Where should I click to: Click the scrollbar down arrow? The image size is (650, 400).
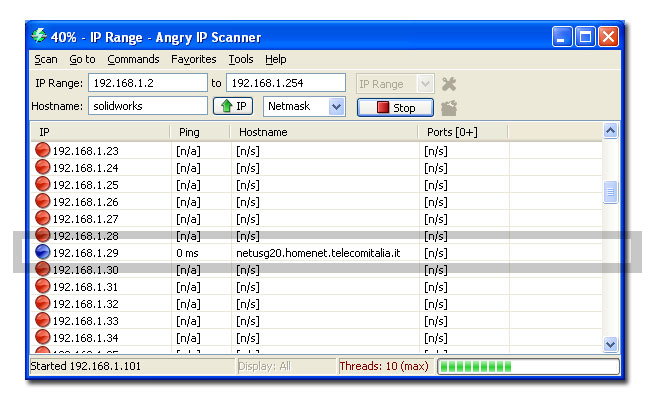(x=610, y=344)
